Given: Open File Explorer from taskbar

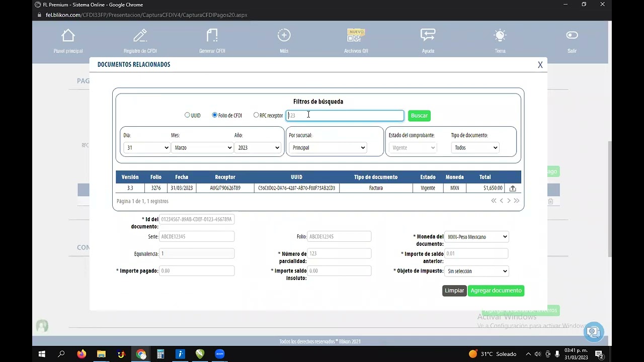Looking at the screenshot, I should (x=101, y=354).
